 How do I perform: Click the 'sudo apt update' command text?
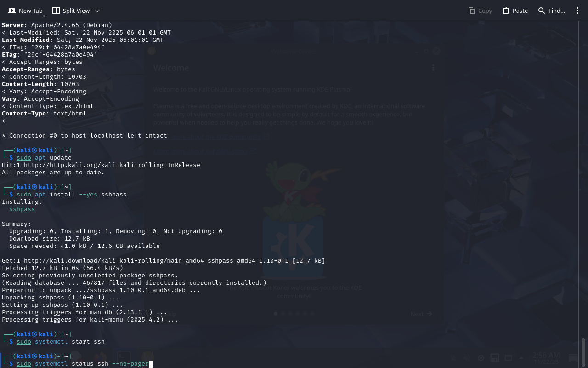pos(44,157)
